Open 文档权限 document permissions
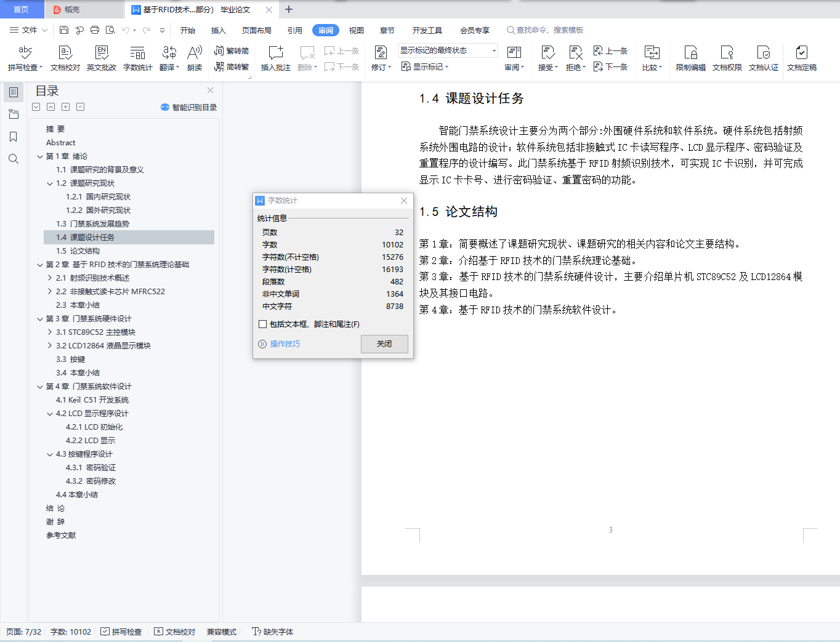Viewport: 840px width, 642px height. (x=727, y=58)
